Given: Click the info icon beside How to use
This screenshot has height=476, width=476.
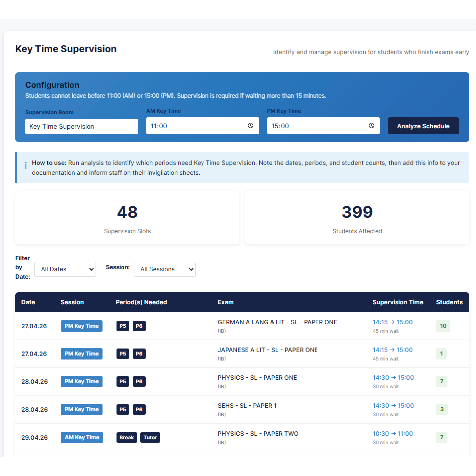Looking at the screenshot, I should [x=26, y=166].
